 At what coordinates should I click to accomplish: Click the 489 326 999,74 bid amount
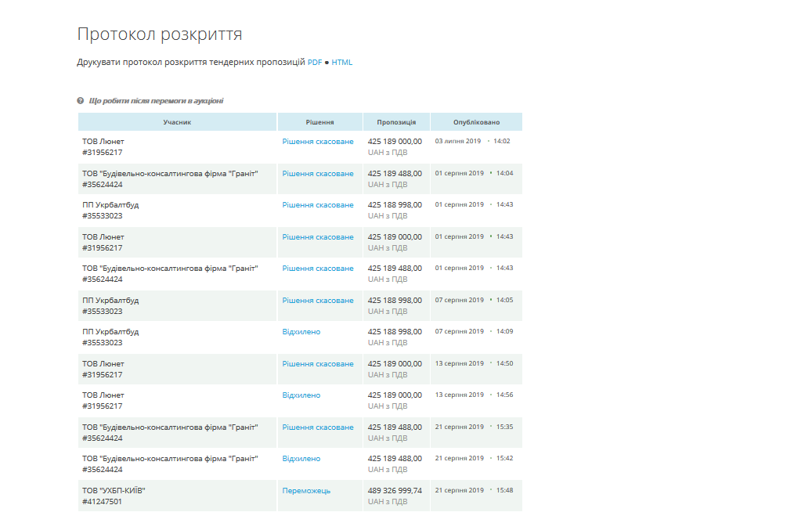[x=395, y=490]
